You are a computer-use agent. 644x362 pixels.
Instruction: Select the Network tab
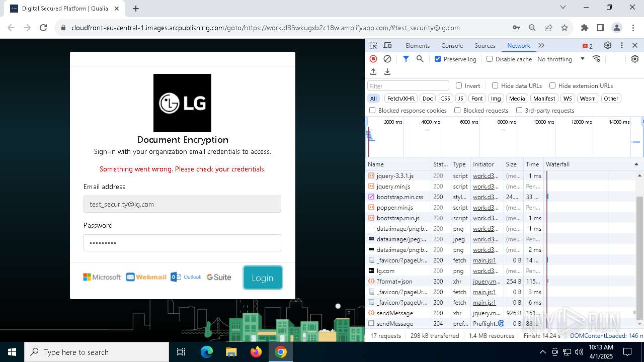pos(519,45)
